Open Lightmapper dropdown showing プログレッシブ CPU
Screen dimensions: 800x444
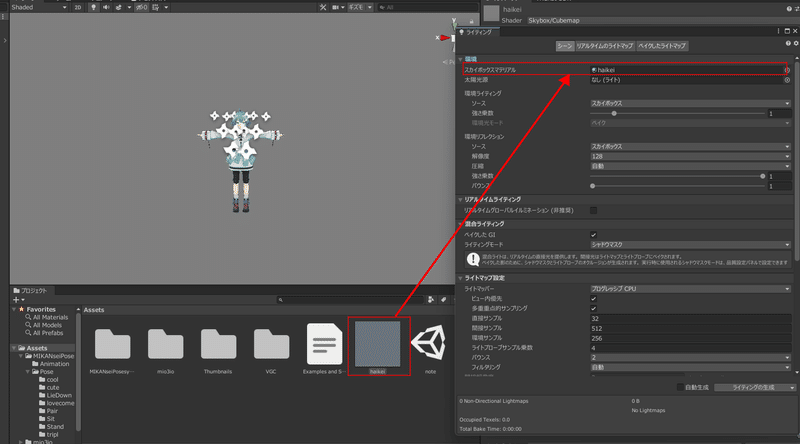click(690, 289)
